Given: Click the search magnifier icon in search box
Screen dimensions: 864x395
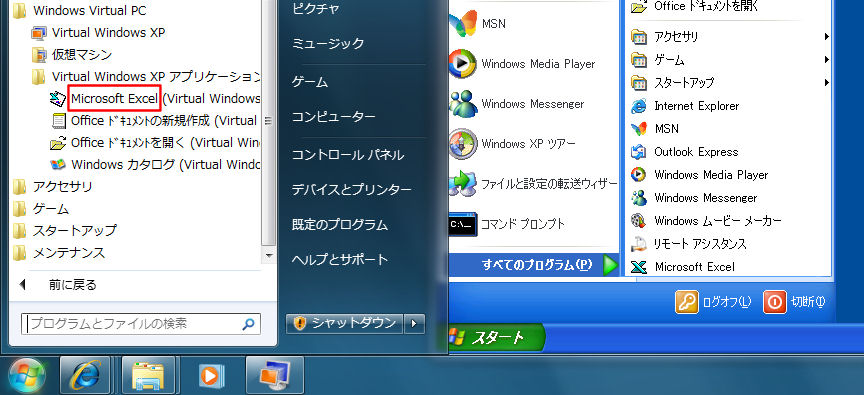Looking at the screenshot, I should coord(249,324).
